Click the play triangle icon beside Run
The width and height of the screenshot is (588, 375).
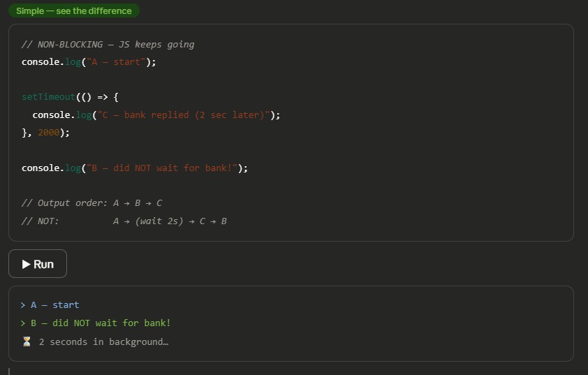(x=26, y=265)
